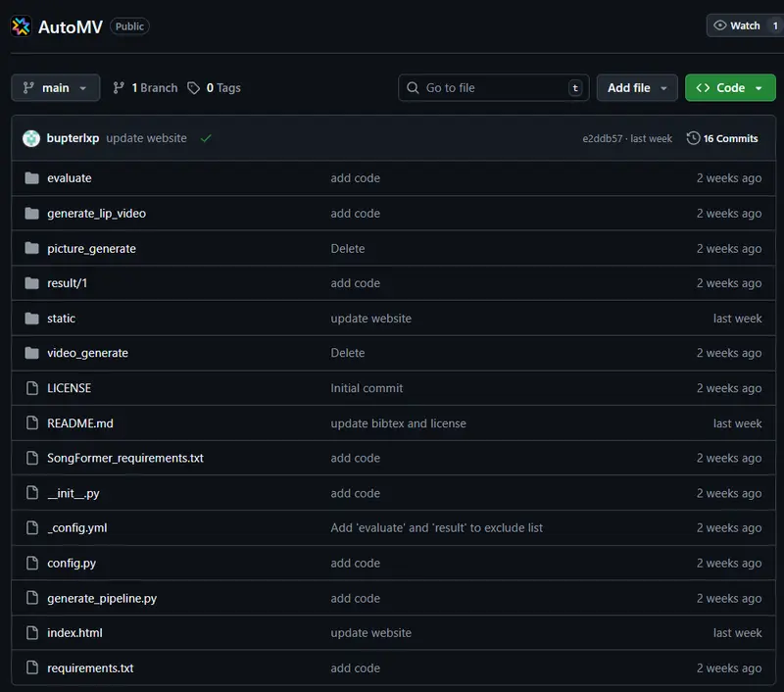Image resolution: width=784 pixels, height=692 pixels.
Task: Open the README.md file
Action: [x=80, y=423]
